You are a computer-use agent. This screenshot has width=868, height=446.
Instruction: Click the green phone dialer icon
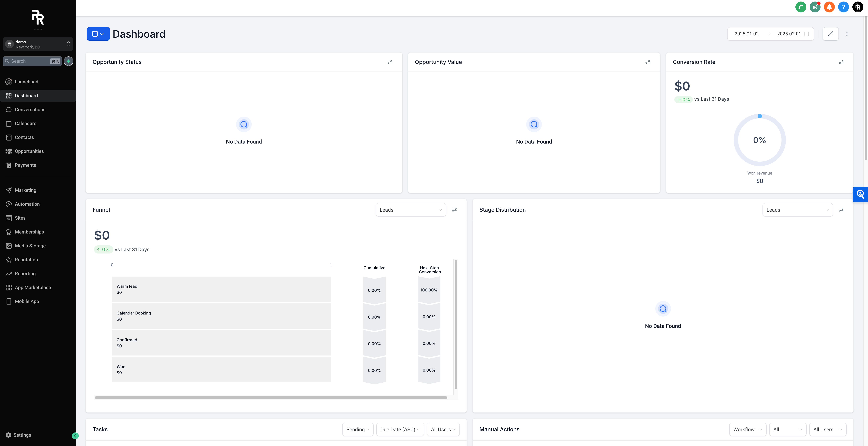coord(801,7)
